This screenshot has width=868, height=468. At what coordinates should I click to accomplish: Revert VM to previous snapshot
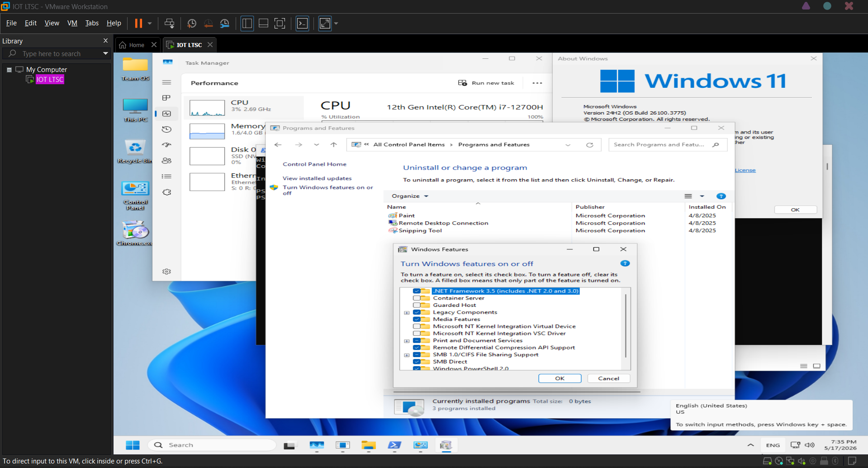point(209,24)
